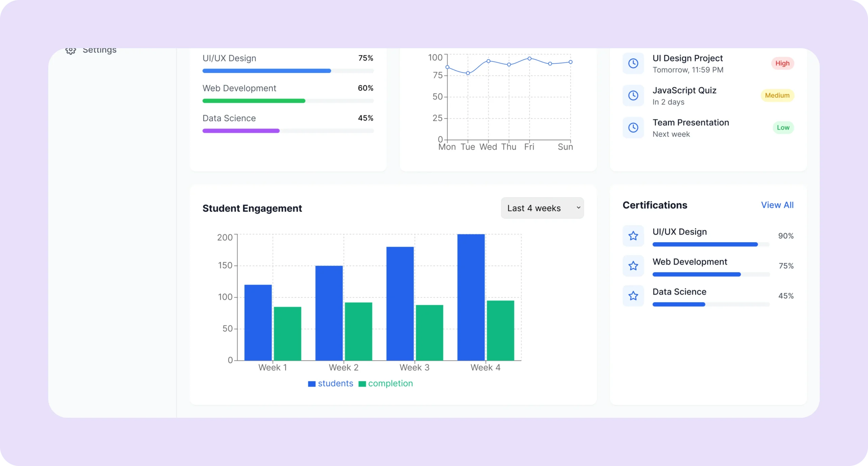
Task: Click the purple Data Science progress bar
Action: (241, 131)
